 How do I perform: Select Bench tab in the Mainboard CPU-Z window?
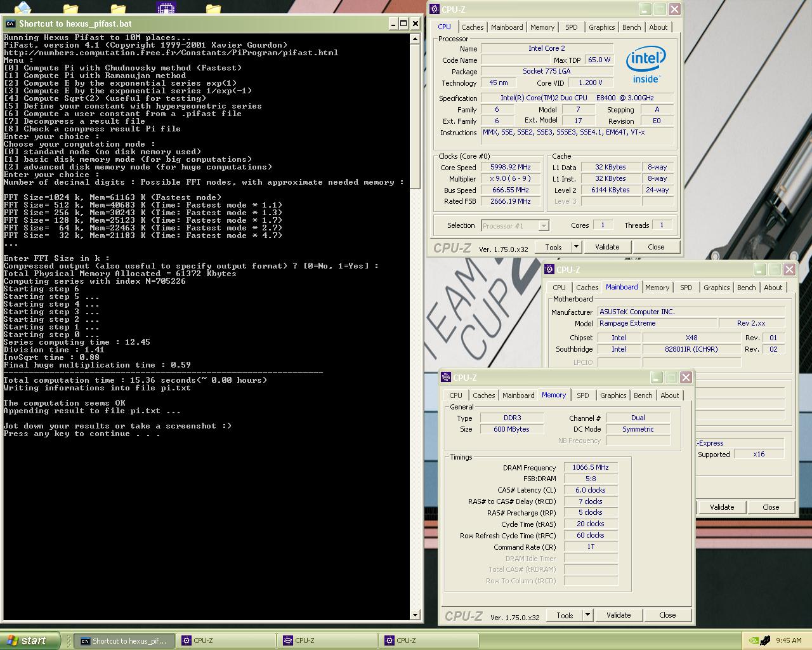tap(747, 288)
